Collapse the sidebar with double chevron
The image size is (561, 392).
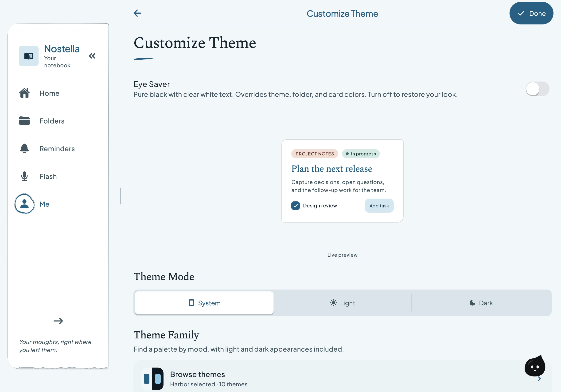92,56
